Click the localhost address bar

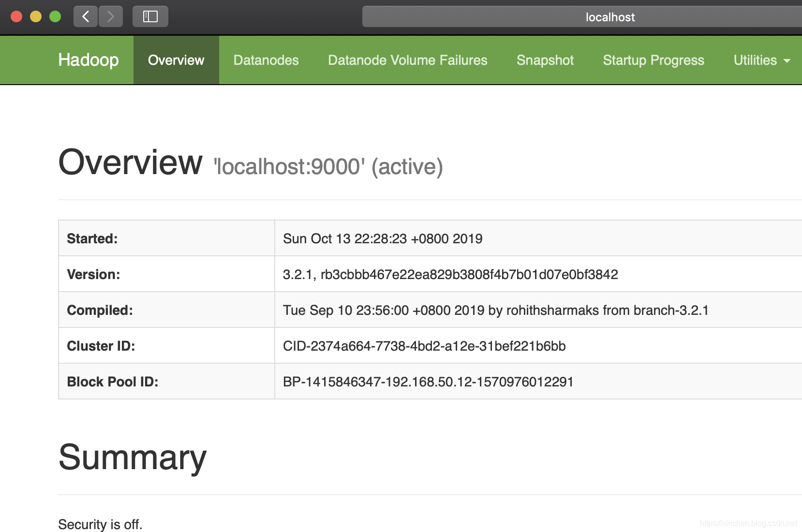tap(582, 16)
